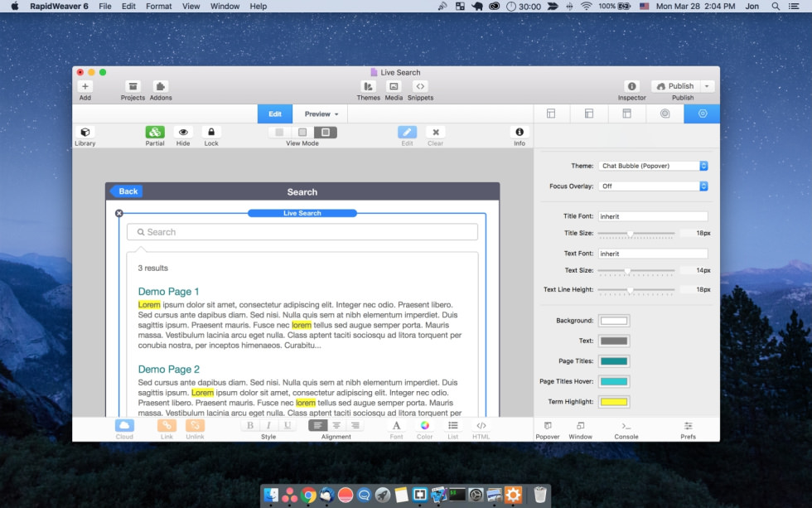Show the Inspector panel icon

(x=631, y=86)
